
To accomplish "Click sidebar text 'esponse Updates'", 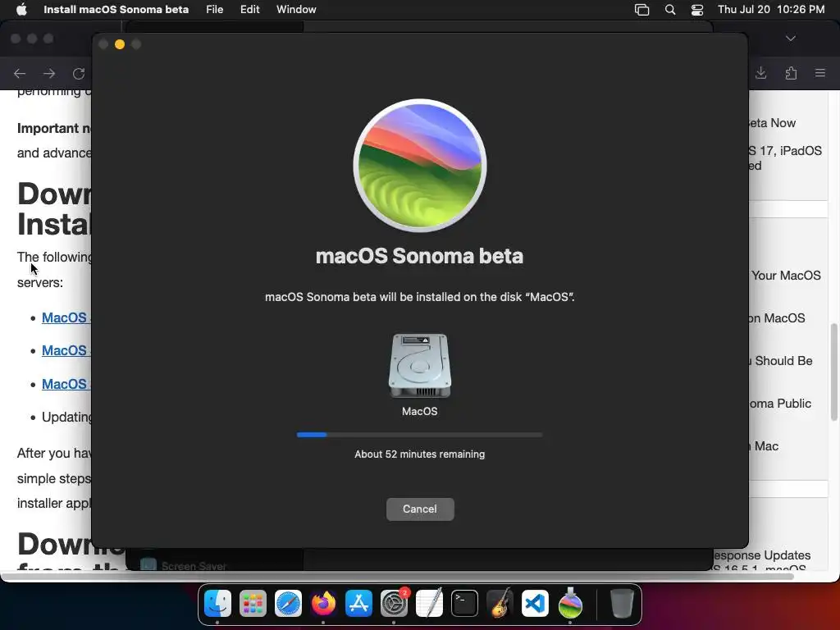I will [x=762, y=555].
